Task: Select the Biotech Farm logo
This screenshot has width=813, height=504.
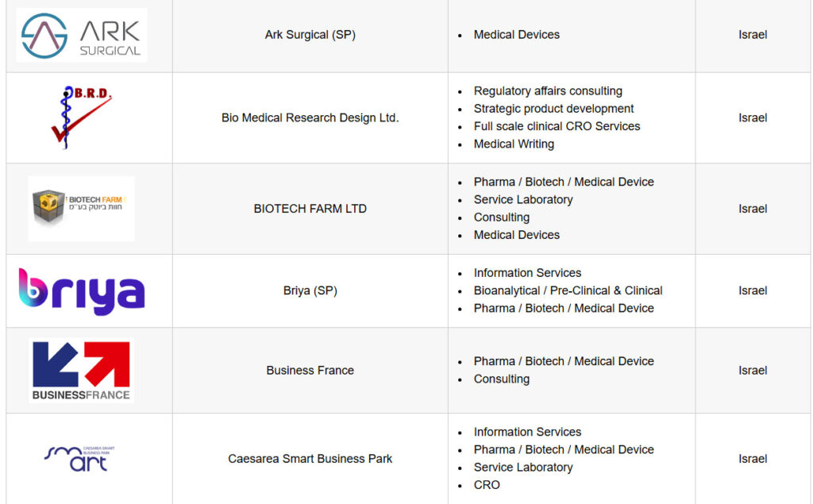Action: click(x=82, y=209)
